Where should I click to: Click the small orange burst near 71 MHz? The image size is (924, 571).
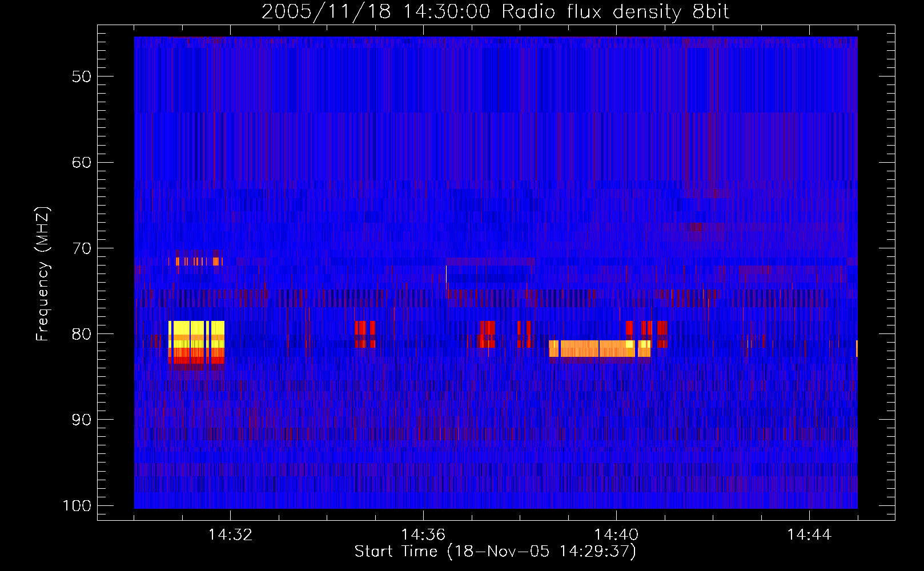[x=195, y=262]
